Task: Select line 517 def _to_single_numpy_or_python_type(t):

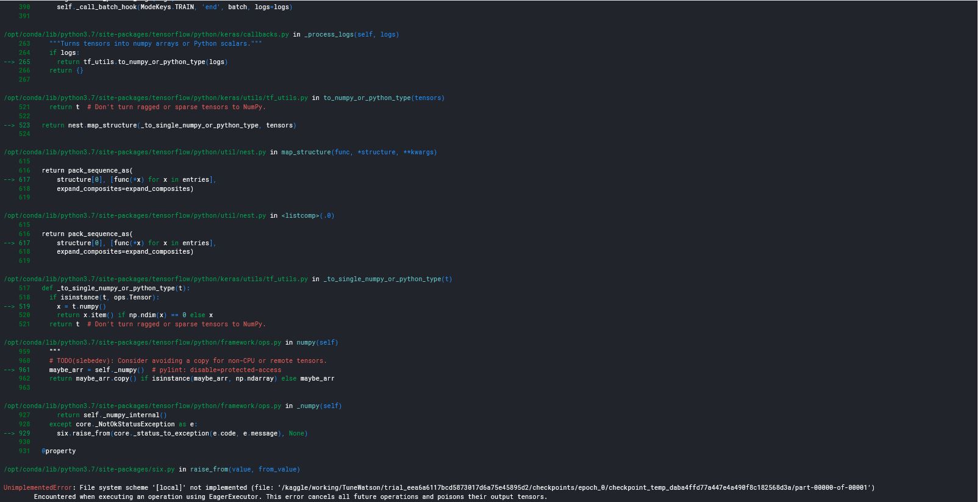Action: point(116,288)
